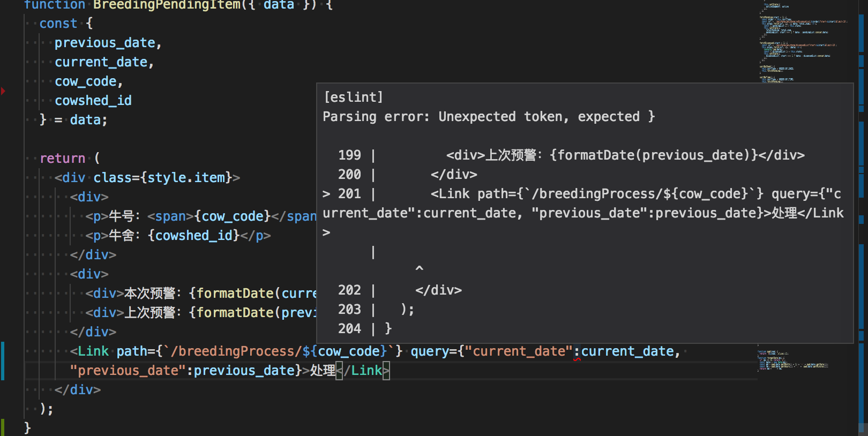This screenshot has height=436, width=868.
Task: Click cowshed_id in the destructuring block
Action: point(93,101)
